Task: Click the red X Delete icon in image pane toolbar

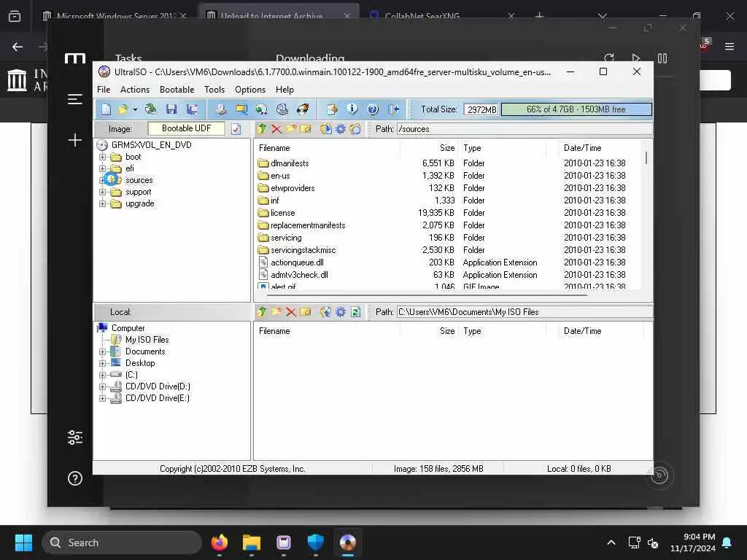Action: click(x=276, y=129)
